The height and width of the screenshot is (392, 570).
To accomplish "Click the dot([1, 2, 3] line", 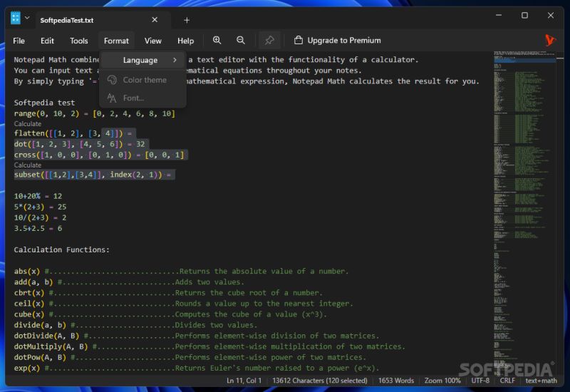I will (x=79, y=144).
